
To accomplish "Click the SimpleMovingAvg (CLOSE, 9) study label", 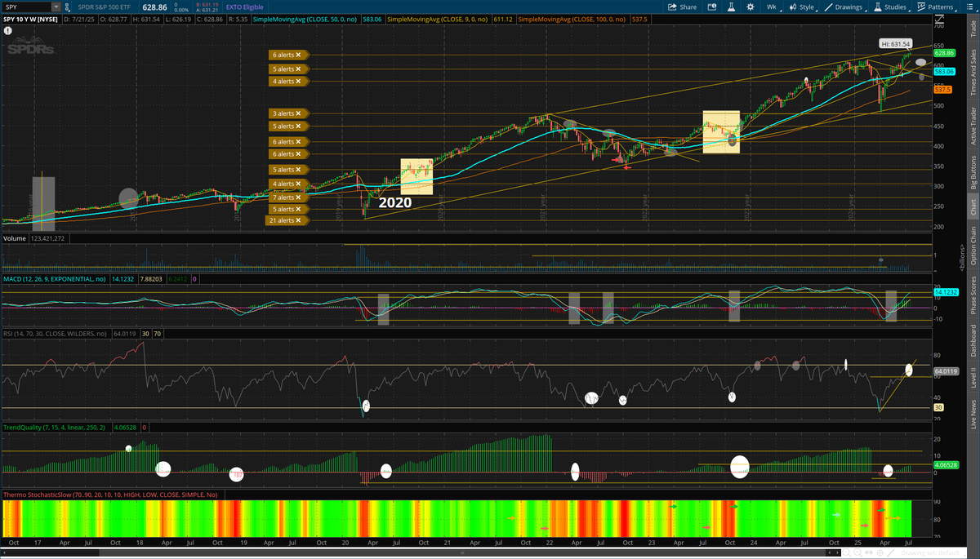I will (x=439, y=18).
